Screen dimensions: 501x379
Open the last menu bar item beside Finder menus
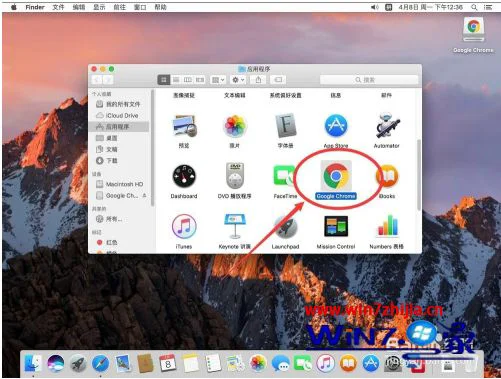pyautogui.click(x=160, y=7)
